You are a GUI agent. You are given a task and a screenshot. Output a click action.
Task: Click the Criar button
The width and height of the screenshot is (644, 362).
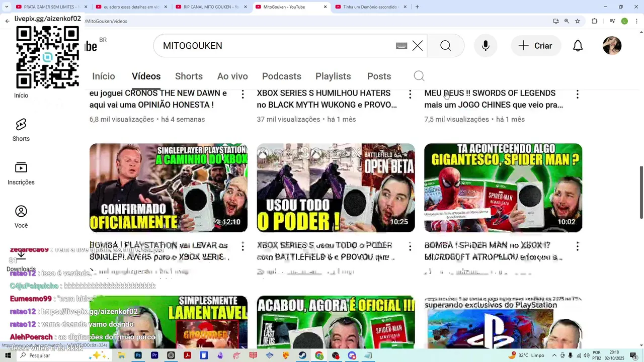pos(536,46)
